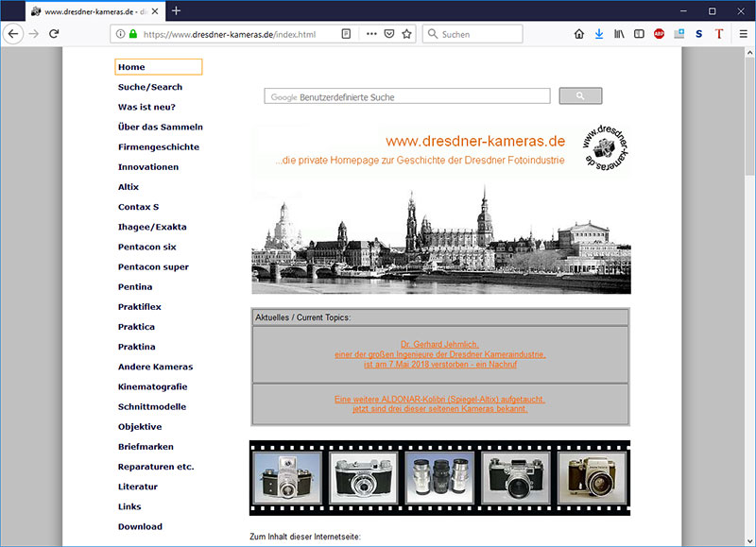This screenshot has height=547, width=756.
Task: Open Objektive link
Action: click(x=140, y=427)
